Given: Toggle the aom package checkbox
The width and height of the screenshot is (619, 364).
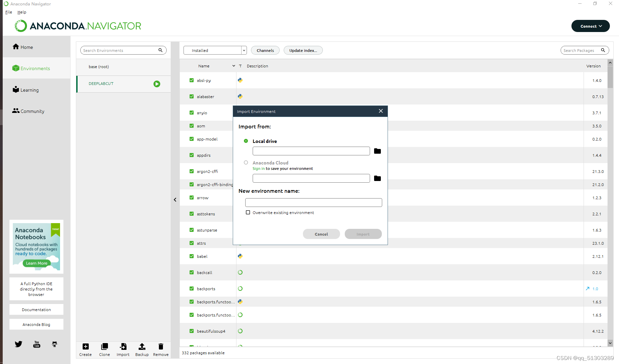Looking at the screenshot, I should point(192,126).
